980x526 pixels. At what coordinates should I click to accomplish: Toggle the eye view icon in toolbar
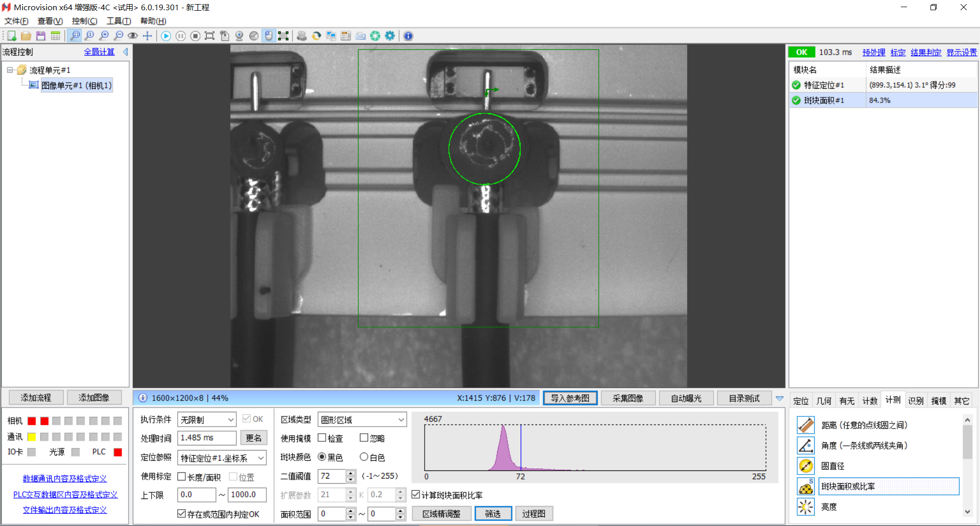(133, 36)
